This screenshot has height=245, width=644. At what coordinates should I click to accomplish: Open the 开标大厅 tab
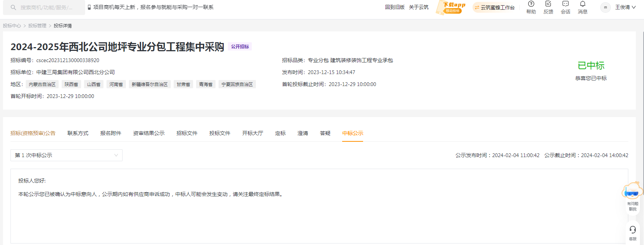click(x=253, y=133)
